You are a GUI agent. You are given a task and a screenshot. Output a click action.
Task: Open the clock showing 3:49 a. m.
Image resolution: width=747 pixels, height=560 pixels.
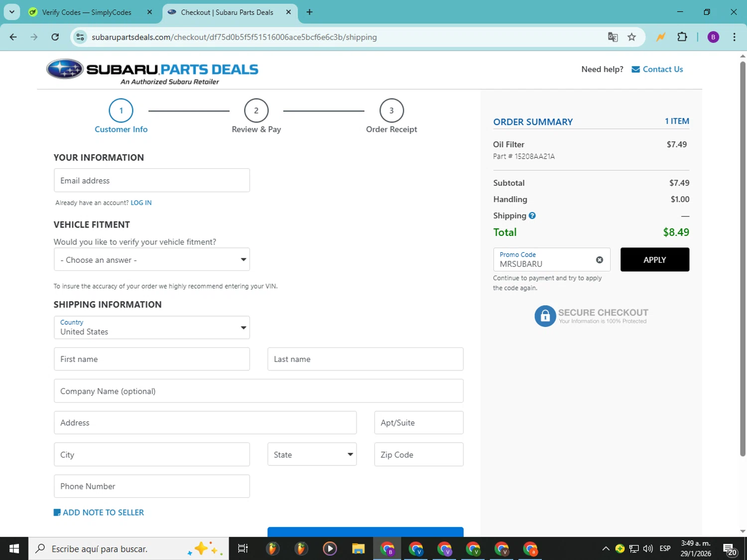(x=696, y=549)
